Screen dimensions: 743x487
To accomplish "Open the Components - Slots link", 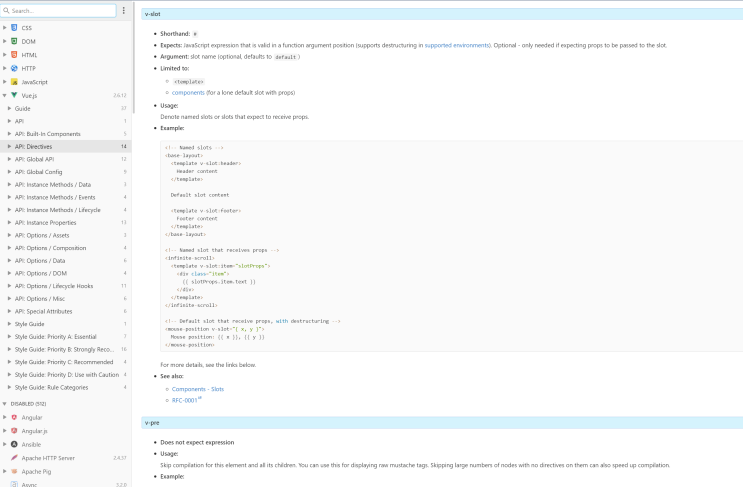I will 198,389.
